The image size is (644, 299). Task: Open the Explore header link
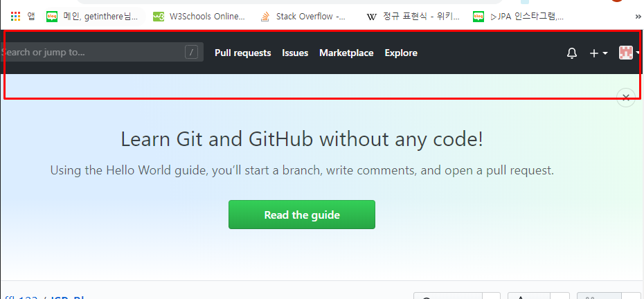coord(401,53)
